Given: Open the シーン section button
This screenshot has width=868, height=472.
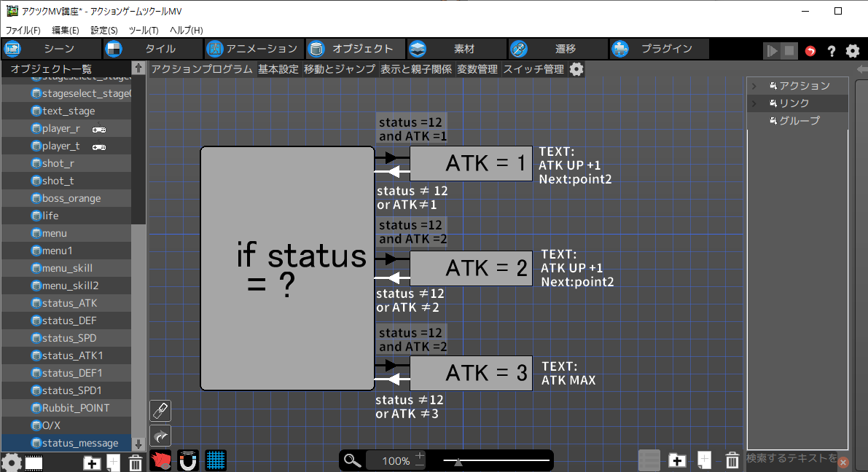Looking at the screenshot, I should coord(50,49).
